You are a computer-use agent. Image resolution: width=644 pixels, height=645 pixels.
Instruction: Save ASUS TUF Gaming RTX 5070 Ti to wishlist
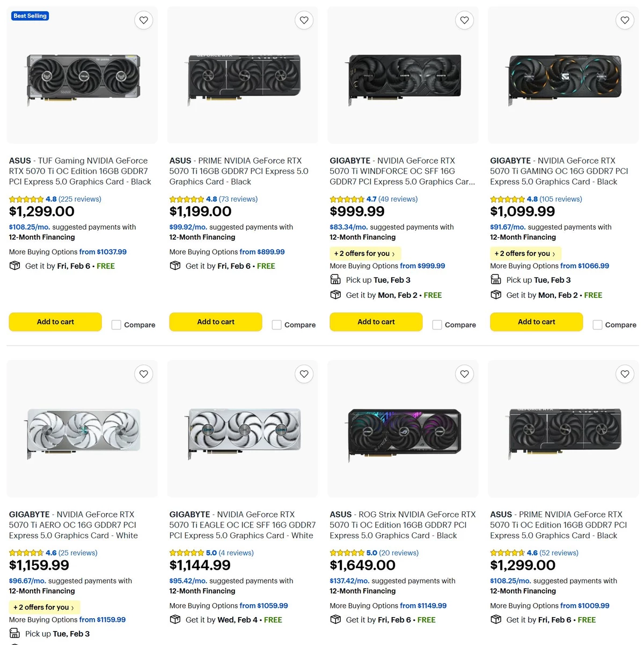[x=143, y=20]
